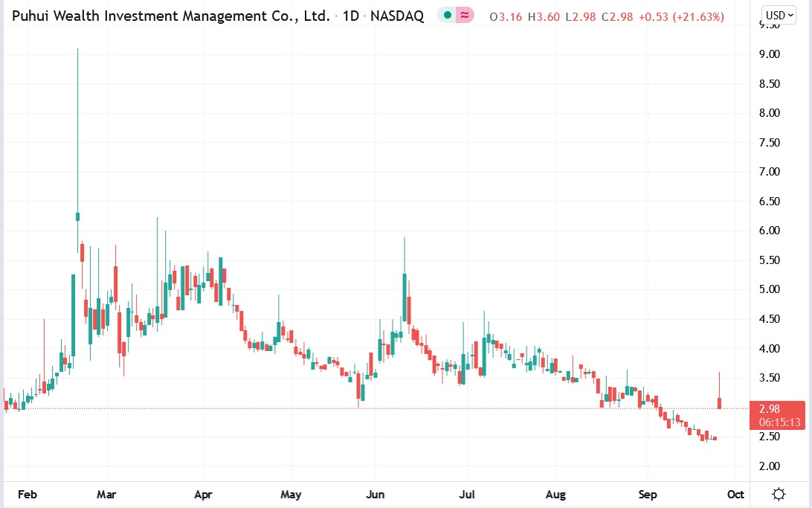Click the Jun label on time axis

pos(375,495)
